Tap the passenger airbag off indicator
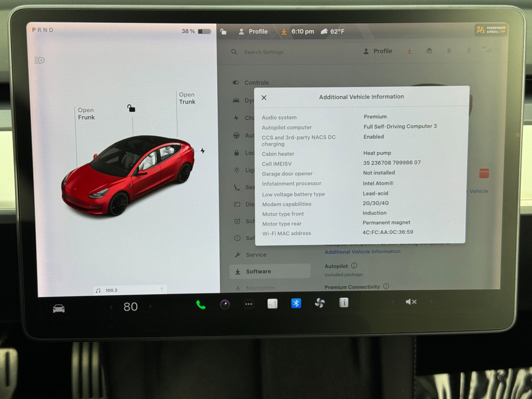The image size is (532, 399). click(490, 30)
